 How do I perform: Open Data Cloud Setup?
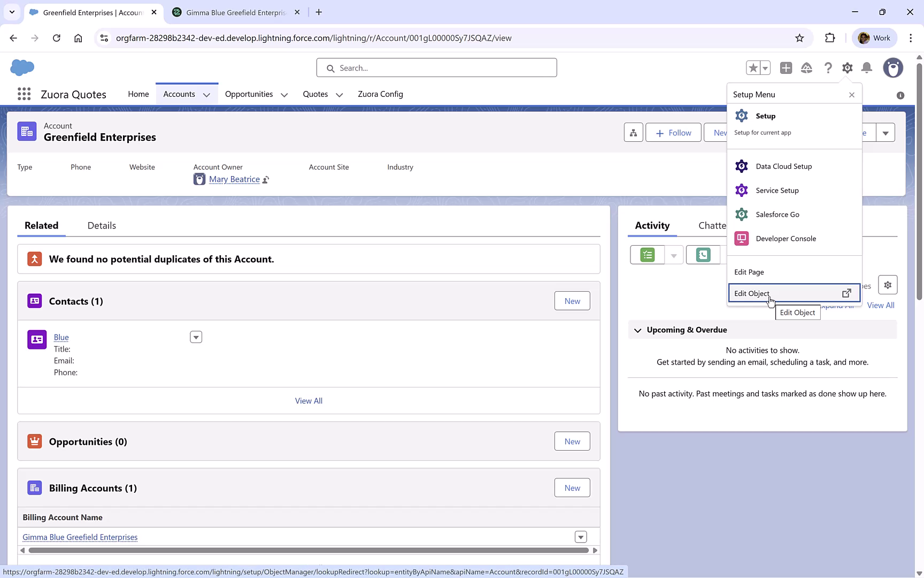click(783, 166)
